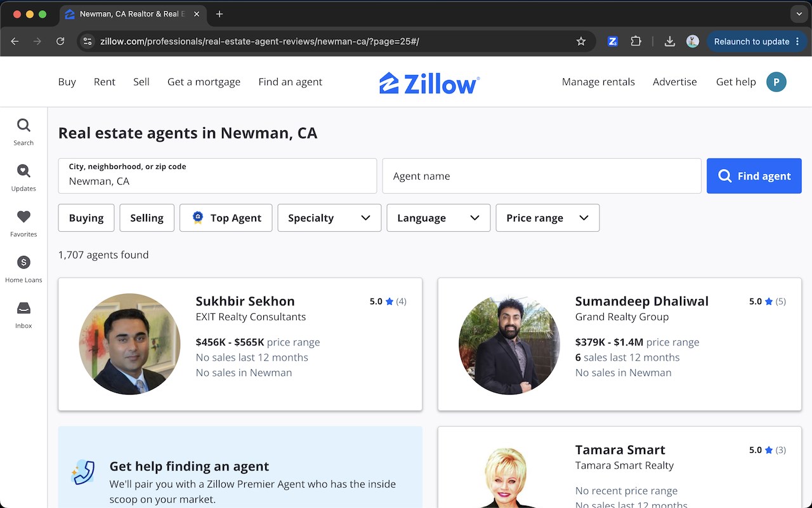
Task: Go forward using the browser arrow
Action: coord(37,41)
